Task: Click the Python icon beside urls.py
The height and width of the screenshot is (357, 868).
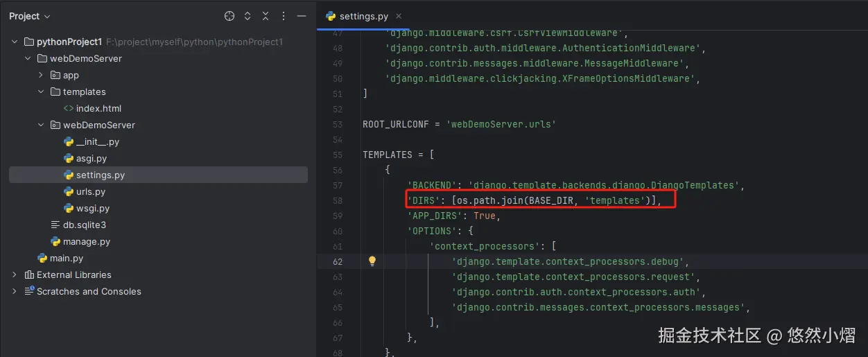Action: point(69,191)
